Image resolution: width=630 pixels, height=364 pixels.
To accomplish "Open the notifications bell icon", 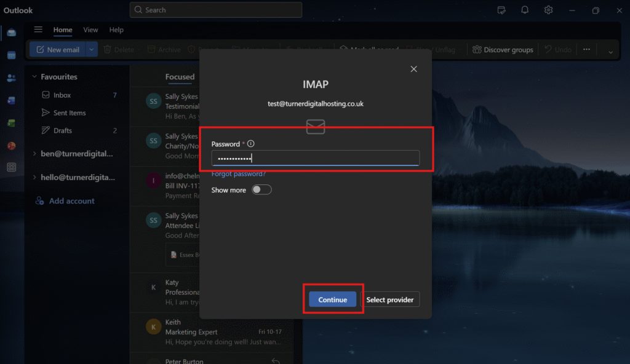I will 525,10.
